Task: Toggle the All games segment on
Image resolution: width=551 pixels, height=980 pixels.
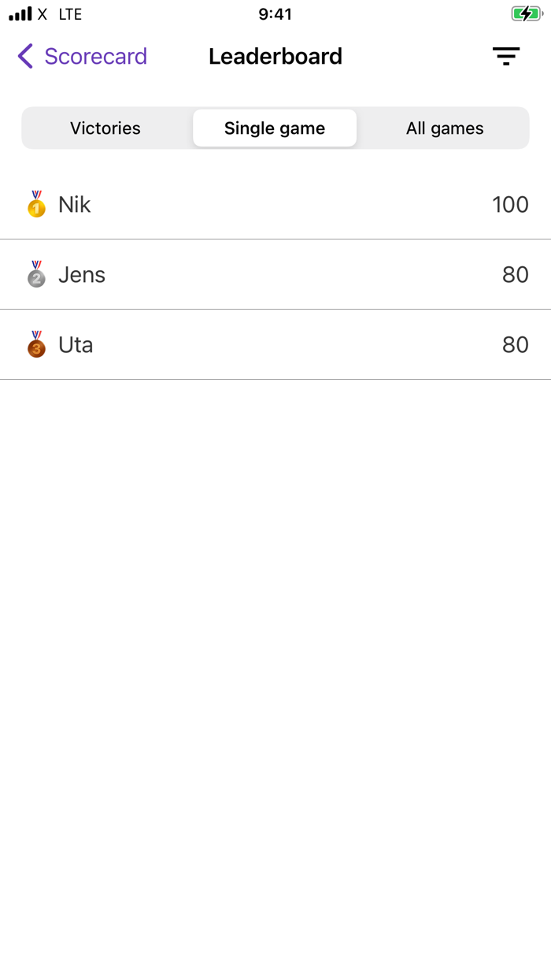Action: pyautogui.click(x=444, y=128)
